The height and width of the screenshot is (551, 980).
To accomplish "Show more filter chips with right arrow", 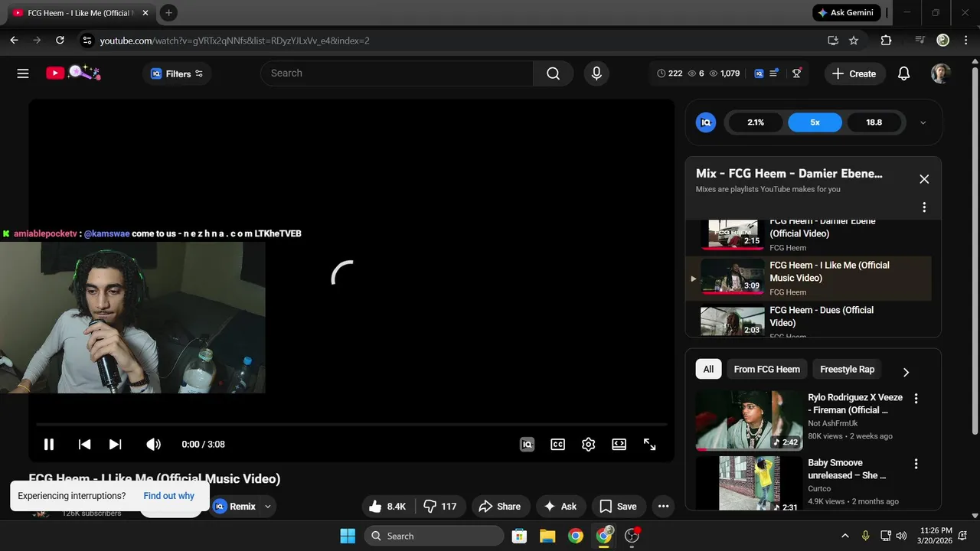I will (906, 372).
